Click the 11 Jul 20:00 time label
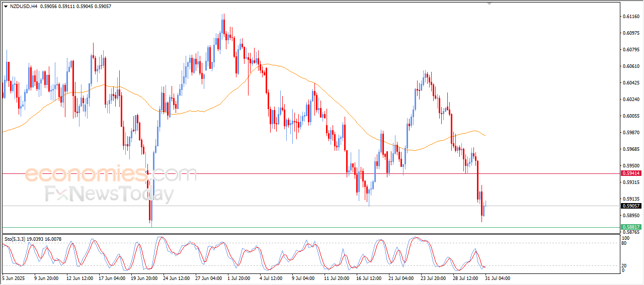Screen dimensions: 644x285 click(338, 278)
